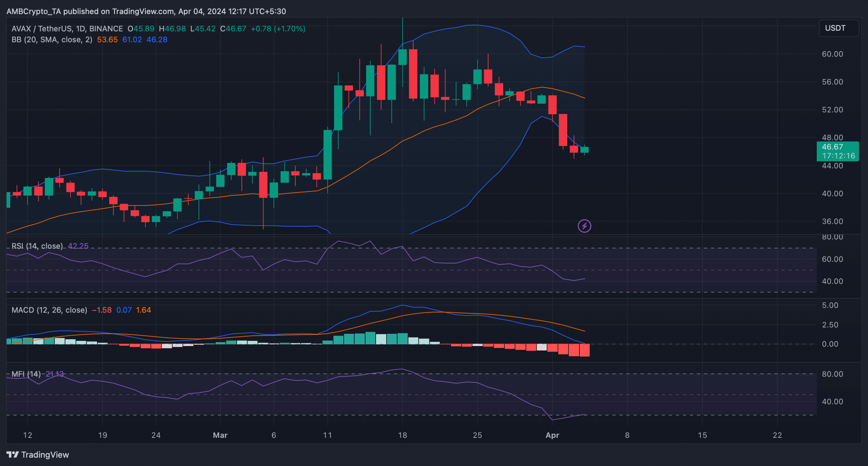Image resolution: width=868 pixels, height=466 pixels.
Task: Click the 17:12:16 candle countdown timer
Action: [839, 156]
